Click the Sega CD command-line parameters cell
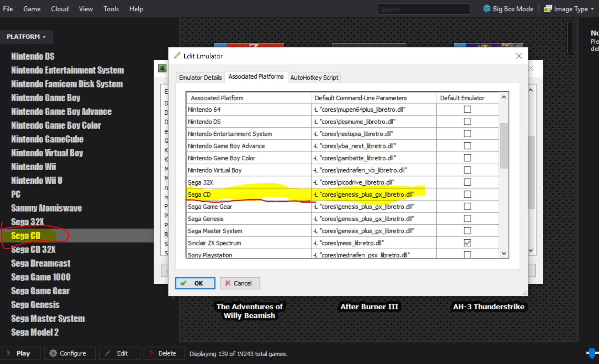Viewport: 599px width, 364px height. coord(374,194)
